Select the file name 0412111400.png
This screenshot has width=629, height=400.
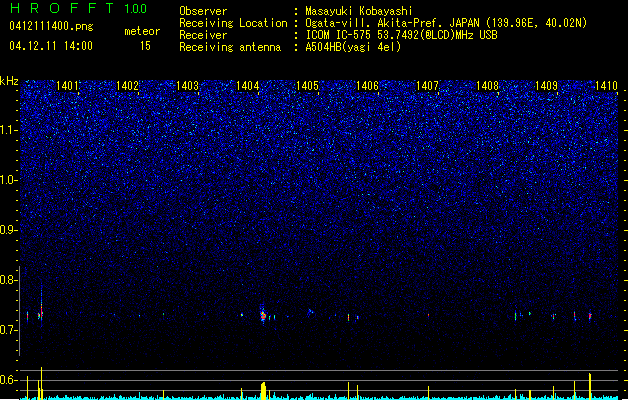[51, 27]
